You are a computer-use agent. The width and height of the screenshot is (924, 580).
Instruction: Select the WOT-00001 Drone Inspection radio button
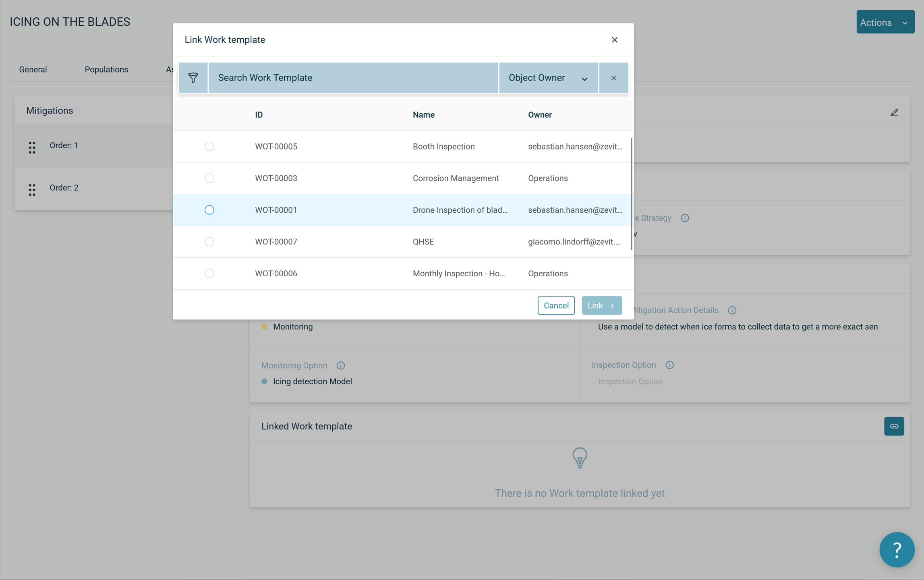click(209, 210)
